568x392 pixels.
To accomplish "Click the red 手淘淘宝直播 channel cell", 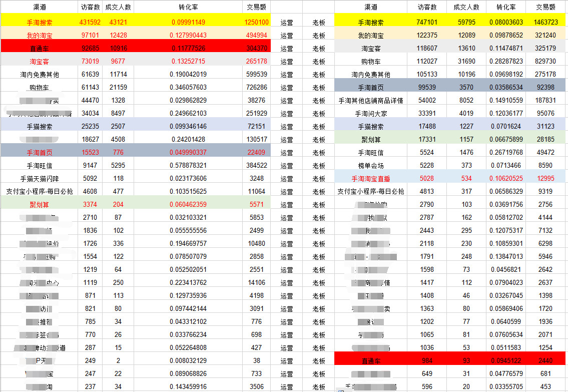I will click(371, 179).
